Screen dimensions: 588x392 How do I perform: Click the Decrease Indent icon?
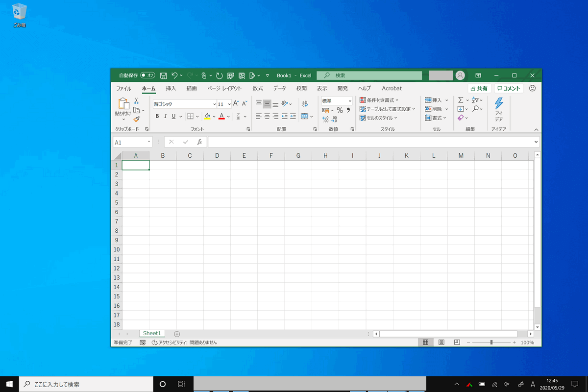(x=284, y=116)
